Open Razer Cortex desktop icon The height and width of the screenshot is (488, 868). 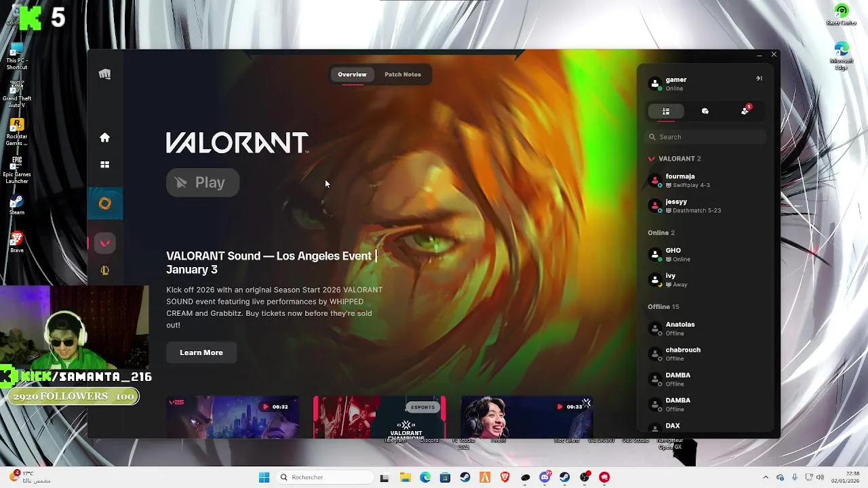(842, 14)
